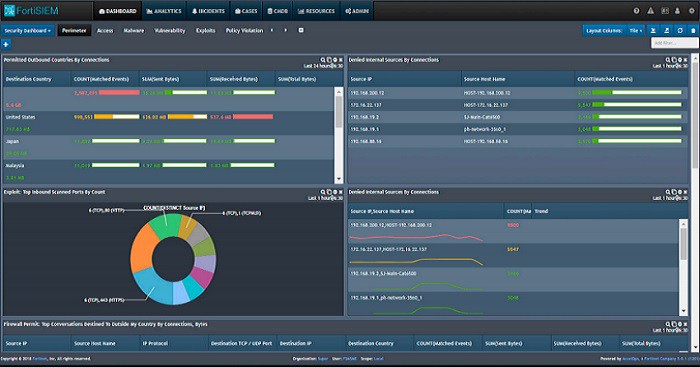This screenshot has width=700, height=367.
Task: Open the user profile icon
Action: (x=678, y=11)
